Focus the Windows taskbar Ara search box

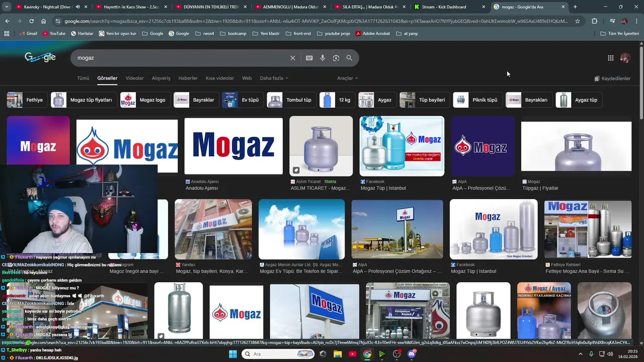[278, 354]
